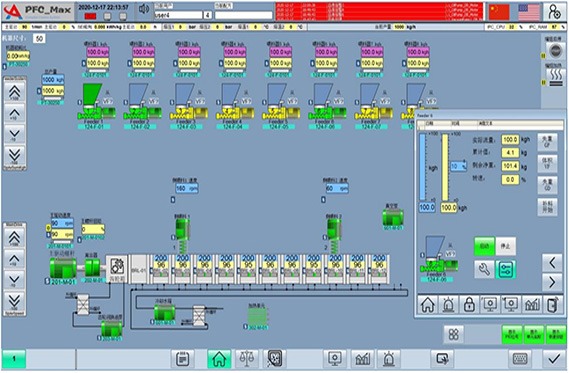Click the speaker mute icon in header

(x=144, y=9)
